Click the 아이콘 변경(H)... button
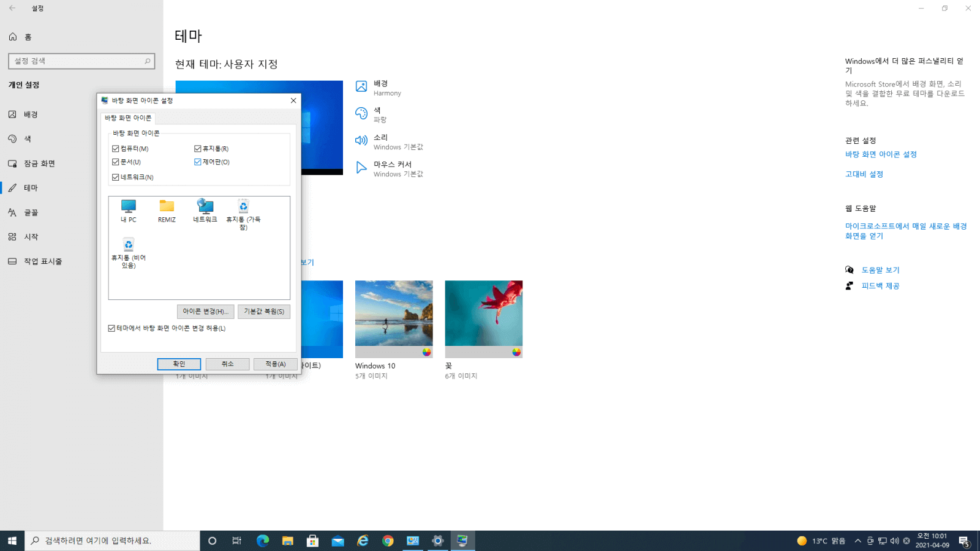The width and height of the screenshot is (980, 551). coord(205,312)
